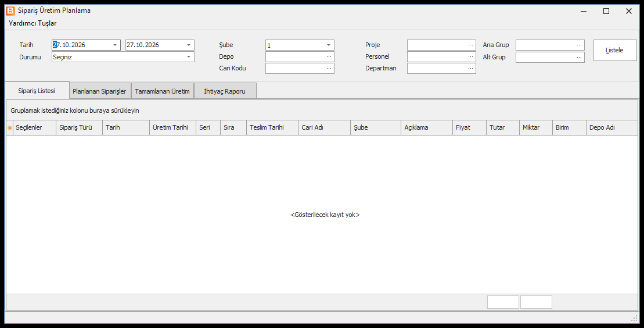
Task: Sort by the Seçilenler column header
Action: click(x=34, y=127)
